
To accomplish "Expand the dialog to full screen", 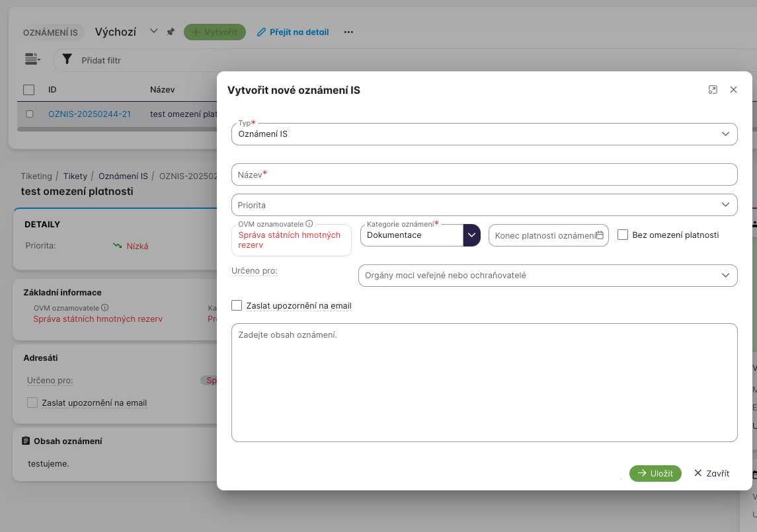I will click(x=713, y=90).
